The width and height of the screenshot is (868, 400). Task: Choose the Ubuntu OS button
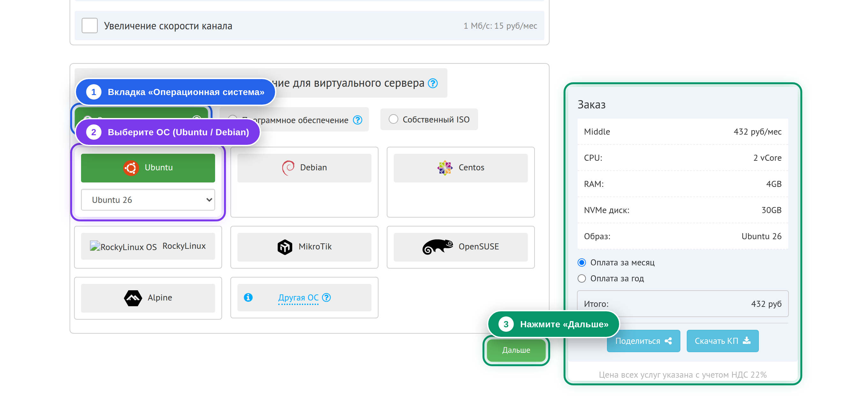[x=148, y=168]
